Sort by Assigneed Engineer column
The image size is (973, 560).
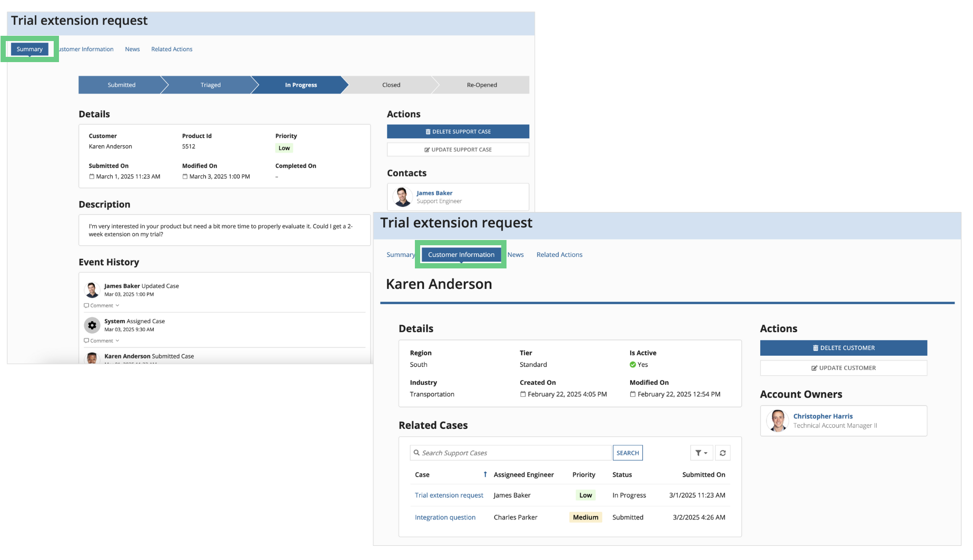[523, 475]
